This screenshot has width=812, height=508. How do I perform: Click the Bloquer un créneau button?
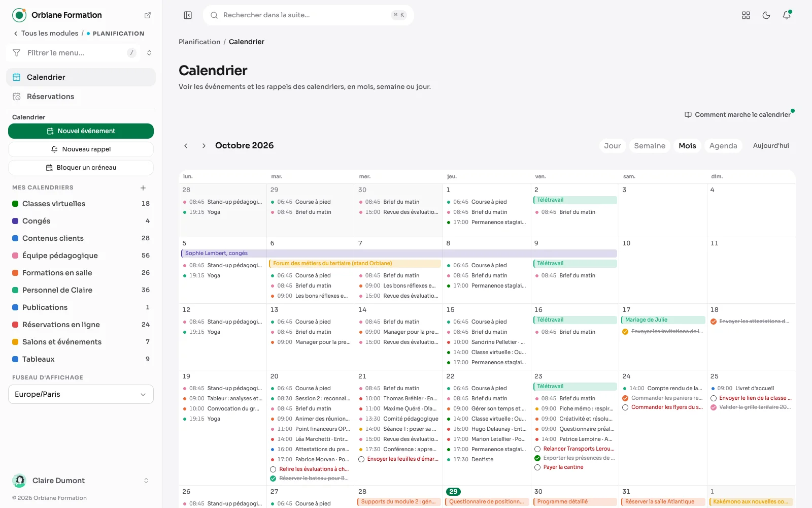point(81,168)
